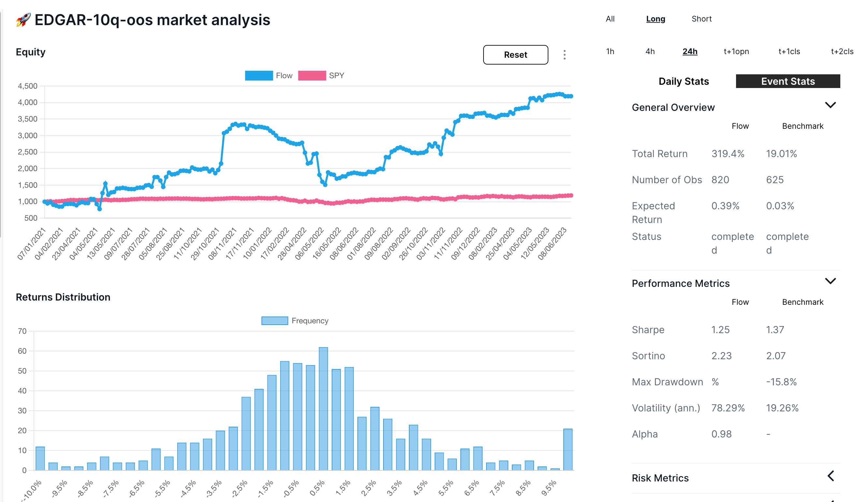
Task: Click Volatility Flow value 78.29%
Action: click(x=728, y=408)
